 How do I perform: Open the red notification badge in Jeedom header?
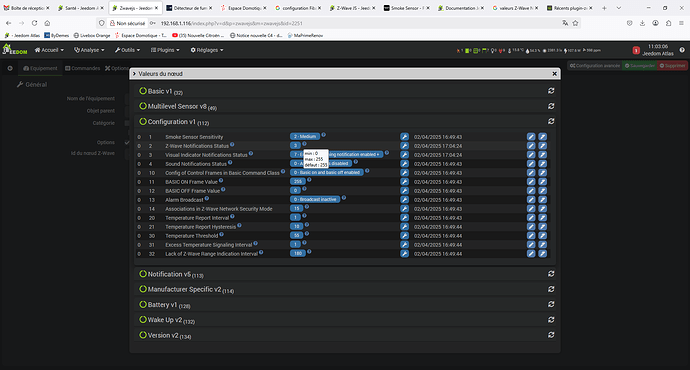click(x=636, y=51)
